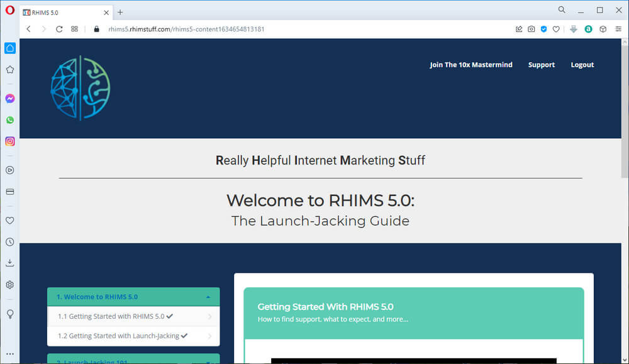Launch WhatsApp from the sidebar

coord(10,120)
